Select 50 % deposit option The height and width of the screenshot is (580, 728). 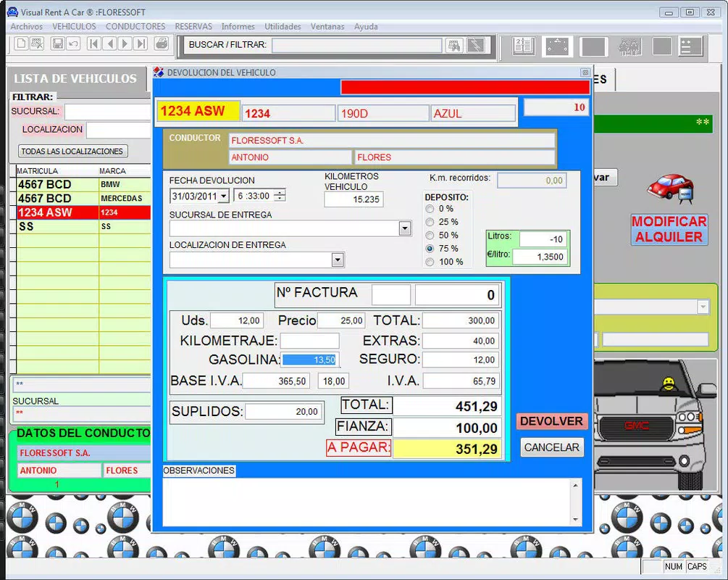coord(430,236)
